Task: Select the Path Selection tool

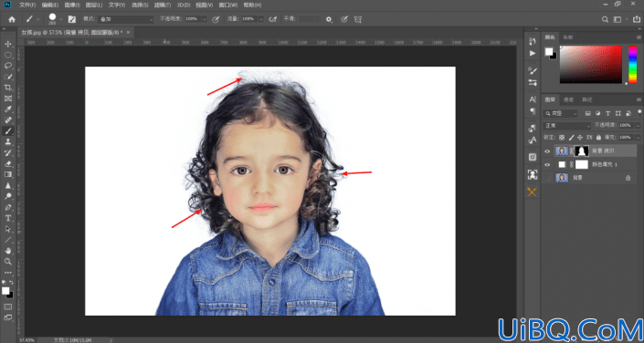Action: pos(8,229)
